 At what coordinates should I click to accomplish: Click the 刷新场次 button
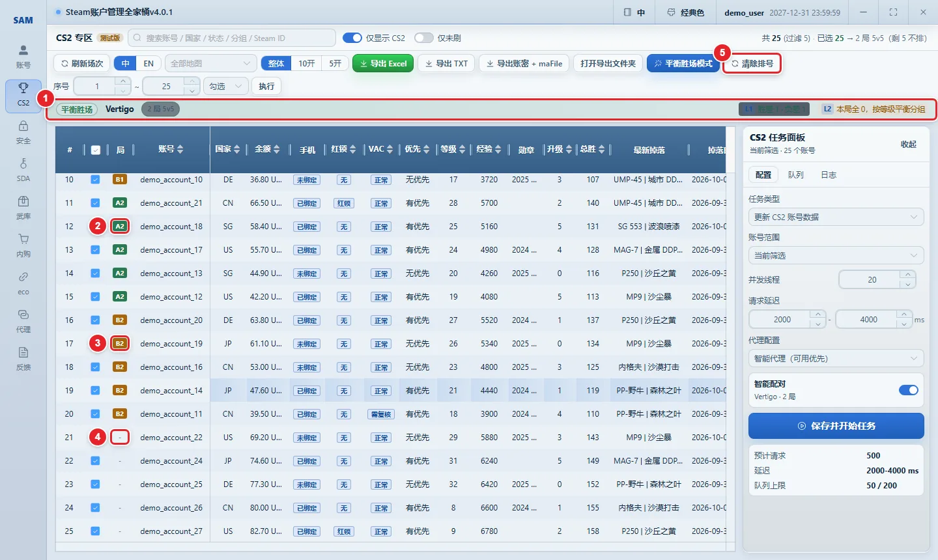pos(82,63)
